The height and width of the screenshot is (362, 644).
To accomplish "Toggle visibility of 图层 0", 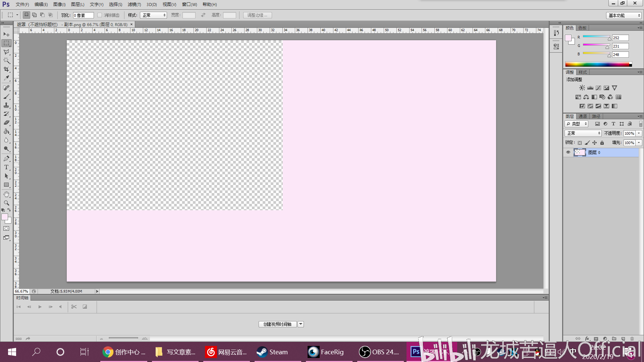I will 568,152.
